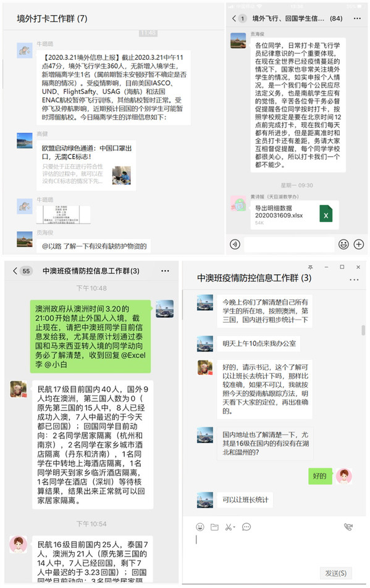Click the scissors screenshot tool
The height and width of the screenshot is (588, 370).
point(228,527)
